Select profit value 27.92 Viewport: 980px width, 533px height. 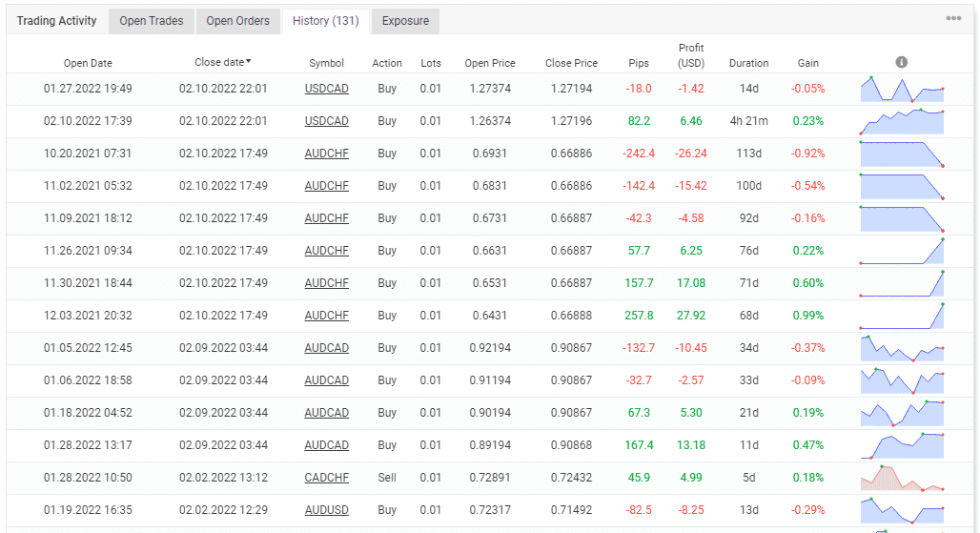pyautogui.click(x=691, y=316)
